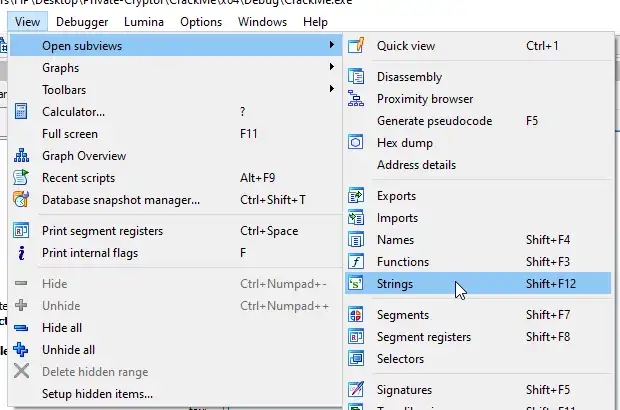Click Setup hidden items option

pos(97,394)
